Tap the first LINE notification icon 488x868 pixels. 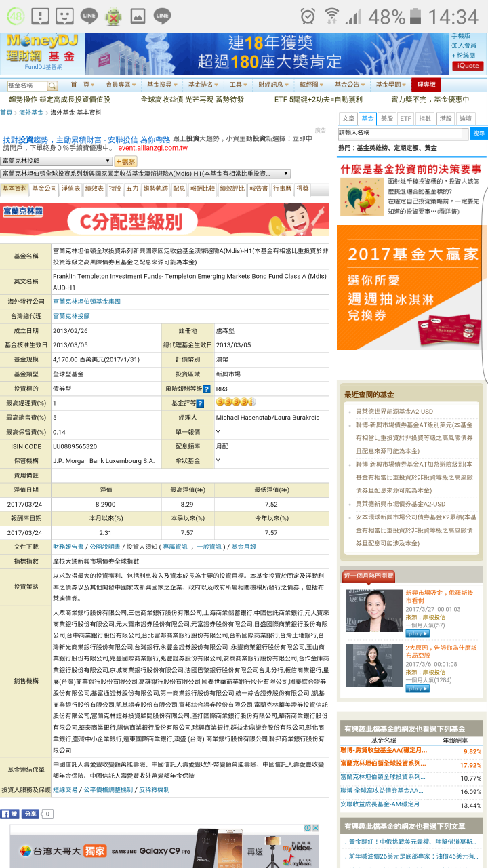88,15
